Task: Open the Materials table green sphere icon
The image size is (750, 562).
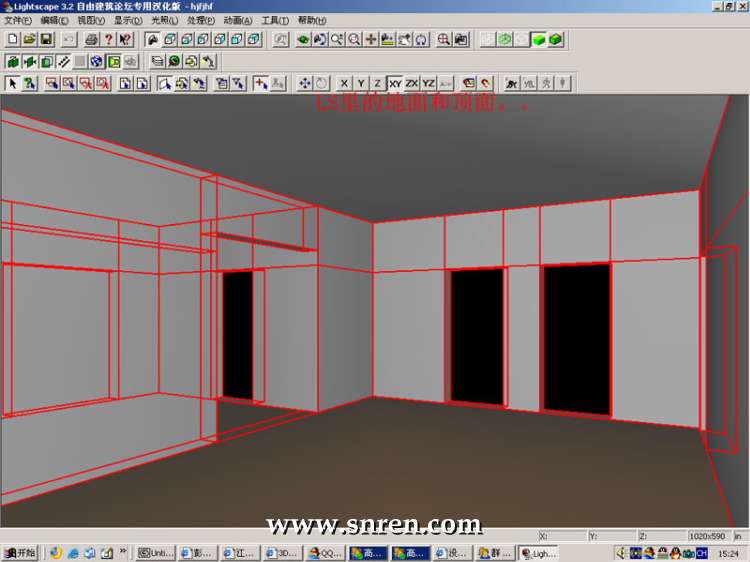Action: coord(174,61)
